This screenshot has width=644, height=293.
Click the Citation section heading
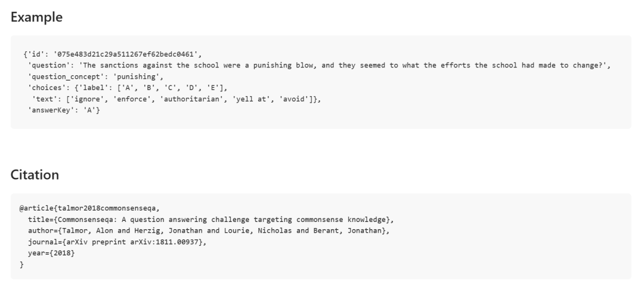tap(35, 175)
